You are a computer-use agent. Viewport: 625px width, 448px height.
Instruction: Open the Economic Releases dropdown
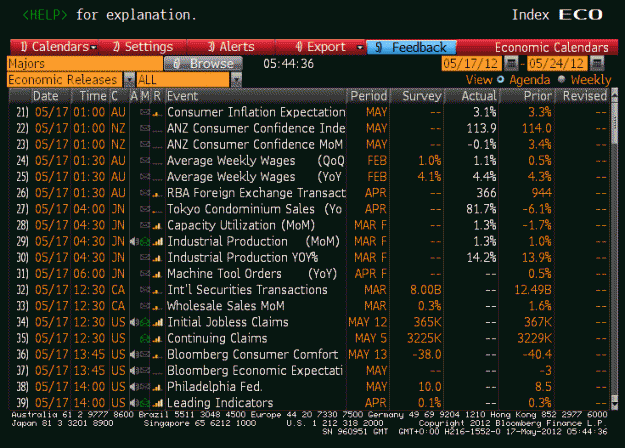tap(129, 80)
